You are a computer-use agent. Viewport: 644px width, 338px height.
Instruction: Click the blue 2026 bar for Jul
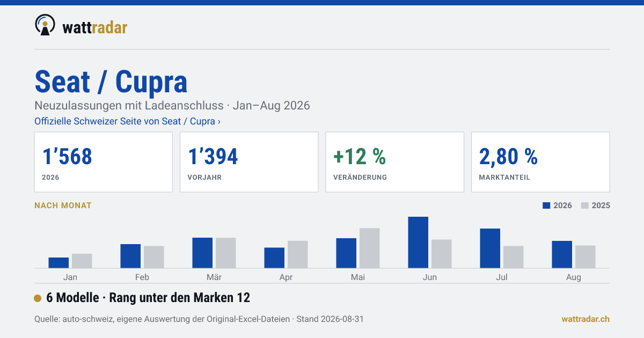tap(490, 248)
